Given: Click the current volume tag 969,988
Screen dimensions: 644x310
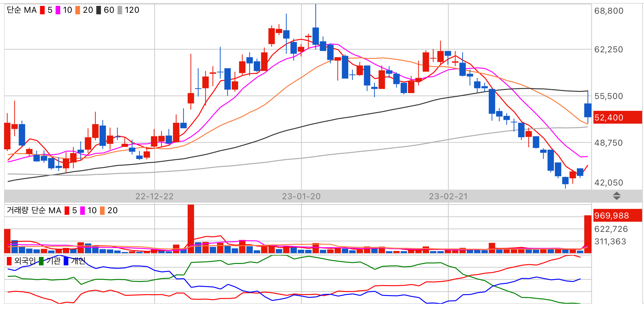Looking at the screenshot, I should 618,215.
